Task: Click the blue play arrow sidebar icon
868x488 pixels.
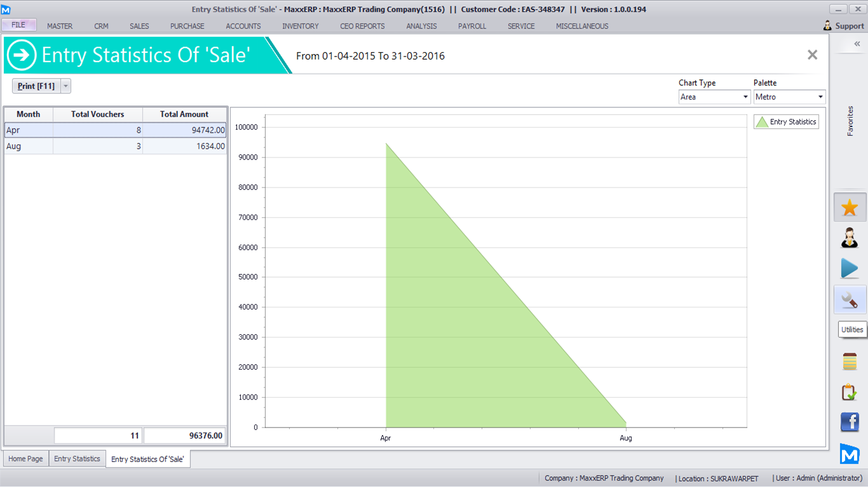Action: (x=850, y=268)
